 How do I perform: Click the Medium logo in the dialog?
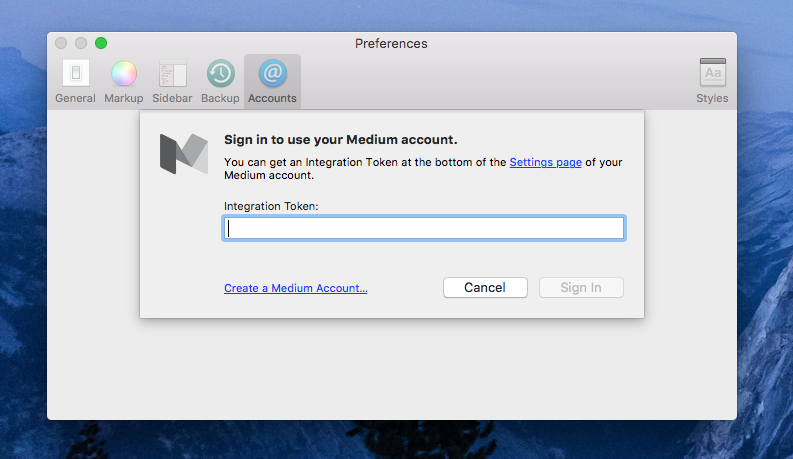click(184, 154)
